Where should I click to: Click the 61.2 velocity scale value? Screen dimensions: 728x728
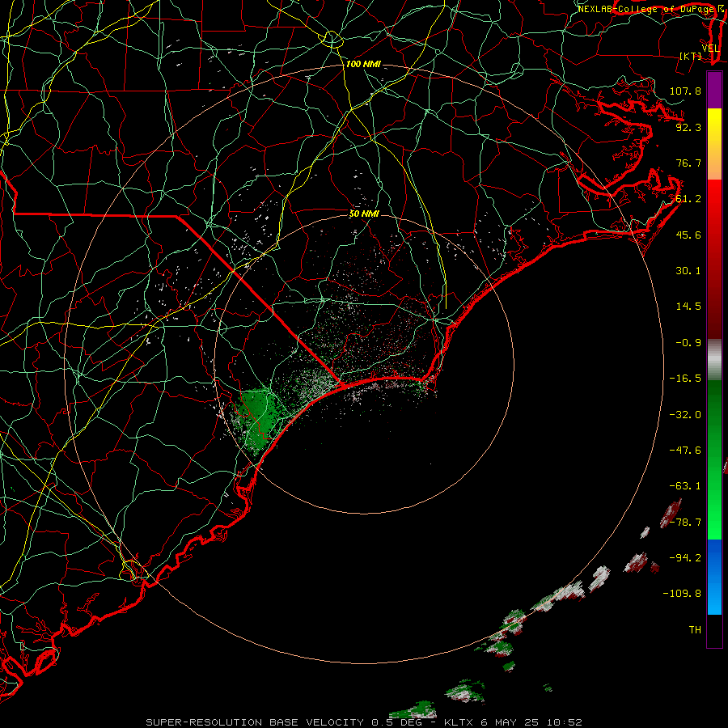(x=688, y=199)
